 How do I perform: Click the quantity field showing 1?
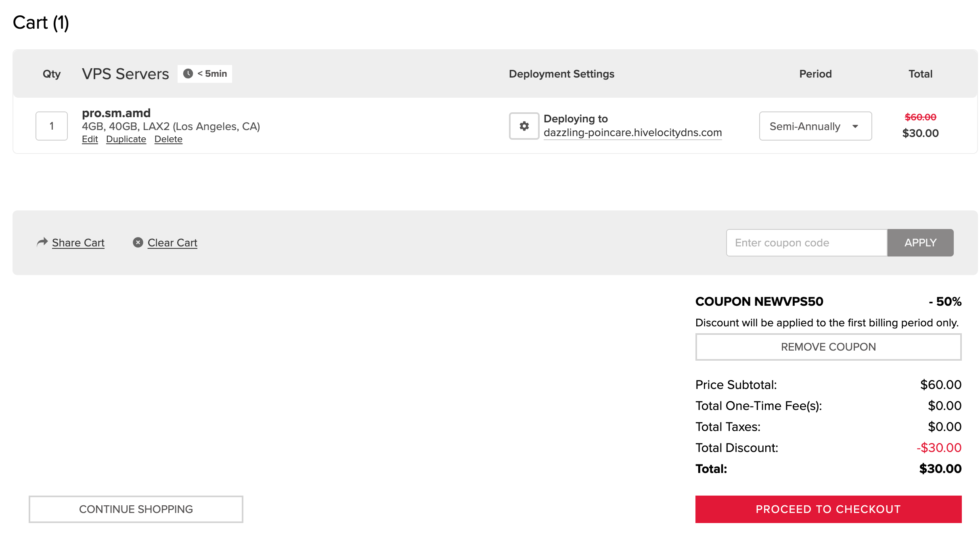coord(52,126)
